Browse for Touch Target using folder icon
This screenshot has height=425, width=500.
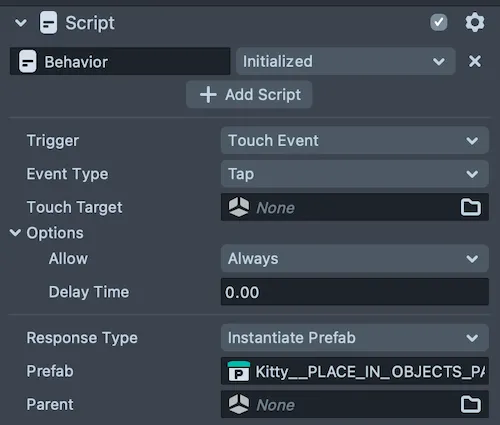tap(471, 207)
